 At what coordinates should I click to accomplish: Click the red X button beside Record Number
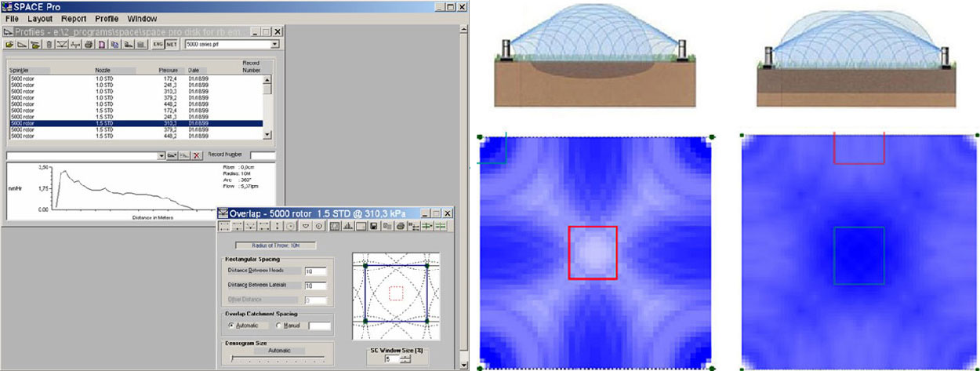point(196,156)
